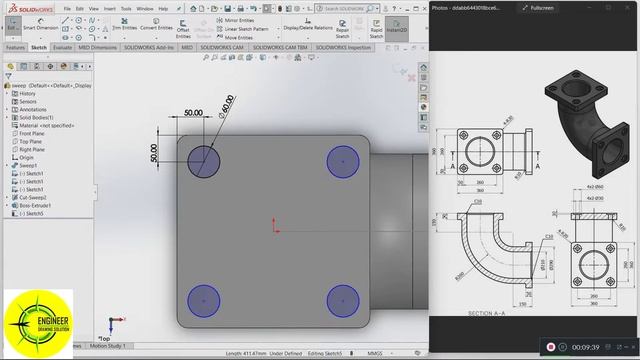Open the View menu
640x360 pixels.
(x=94, y=9)
